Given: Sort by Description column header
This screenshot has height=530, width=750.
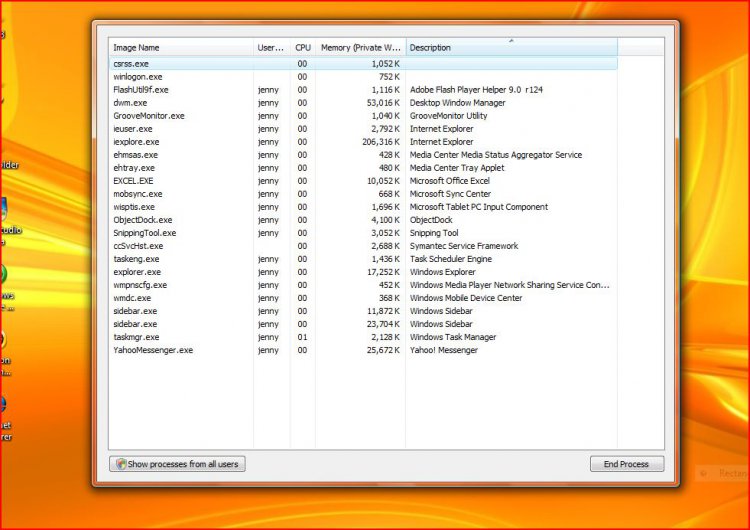Looking at the screenshot, I should pos(511,48).
